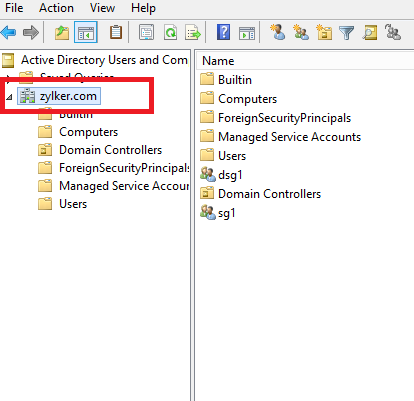
Task: Click the Back arrow toolbar icon
Action: [9, 33]
